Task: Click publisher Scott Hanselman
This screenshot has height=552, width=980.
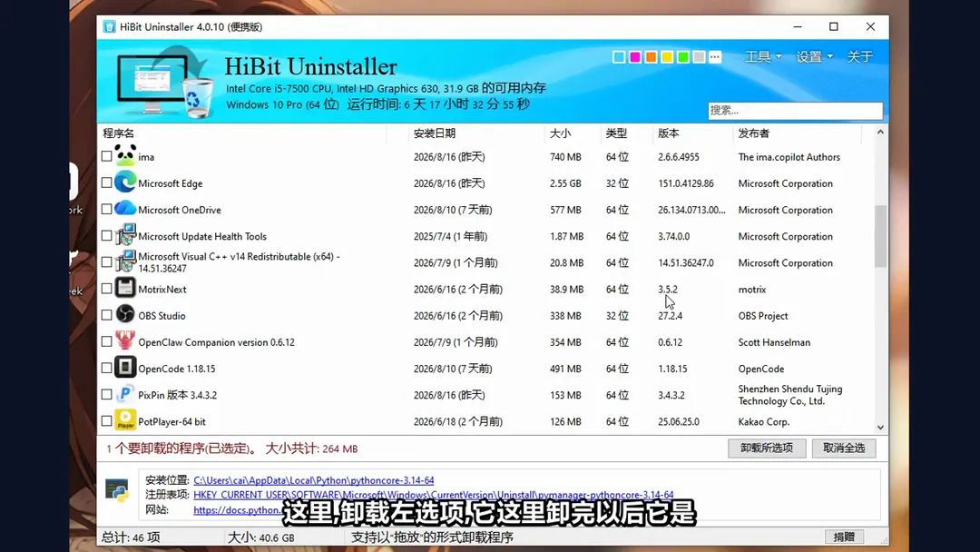Action: tap(774, 342)
